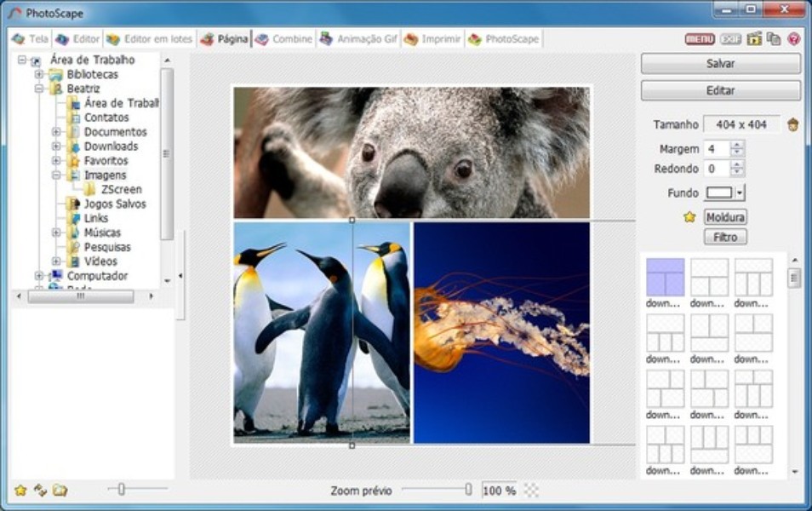Expand the Documentos folder in the tree
The height and width of the screenshot is (511, 812).
[56, 132]
